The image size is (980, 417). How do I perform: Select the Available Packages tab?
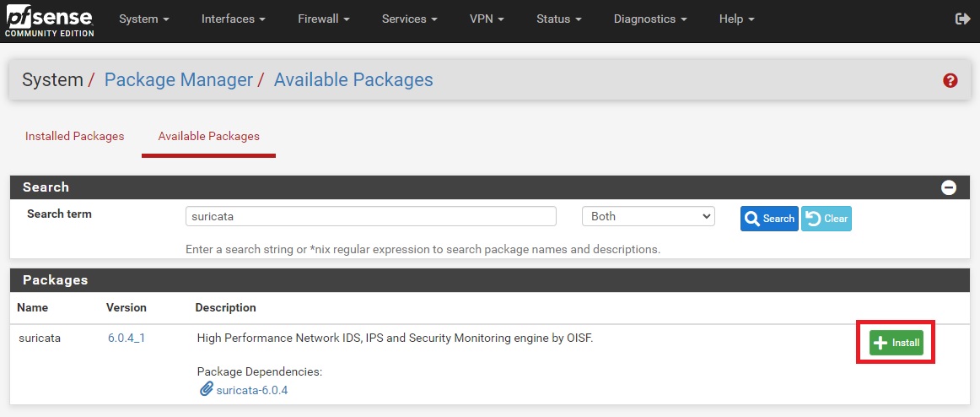(x=209, y=136)
